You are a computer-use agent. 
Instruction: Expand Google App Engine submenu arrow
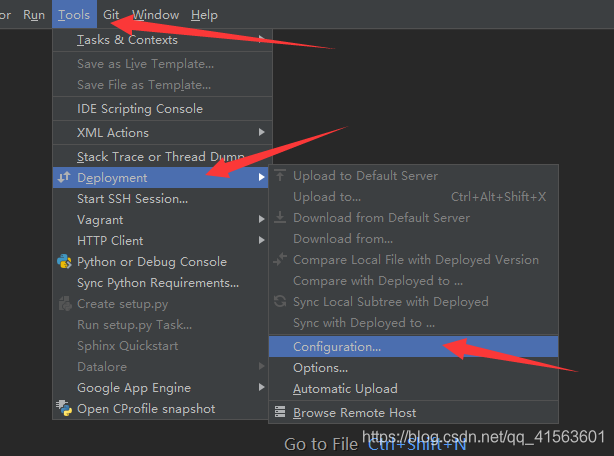[262, 388]
